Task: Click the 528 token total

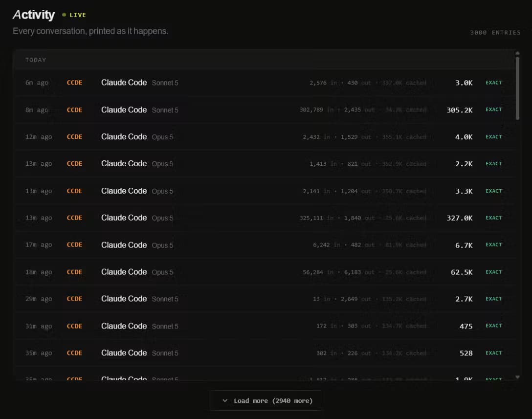Action: 466,353
